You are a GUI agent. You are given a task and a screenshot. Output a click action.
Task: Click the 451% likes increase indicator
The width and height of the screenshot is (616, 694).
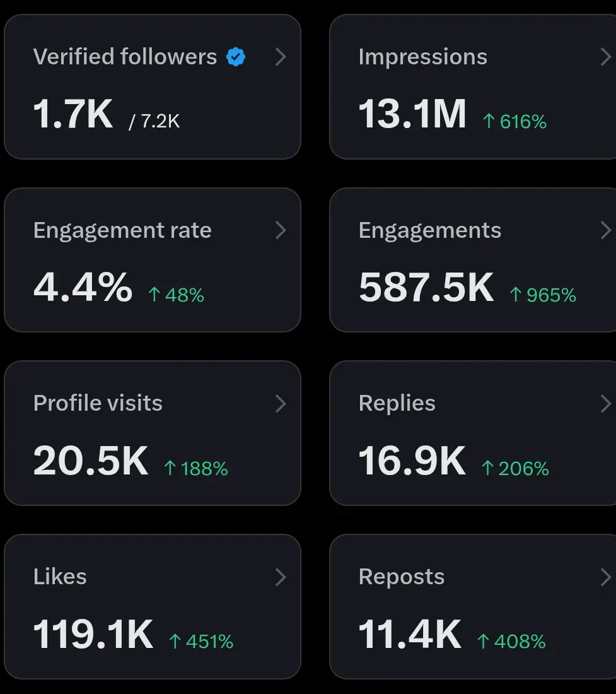tap(201, 642)
